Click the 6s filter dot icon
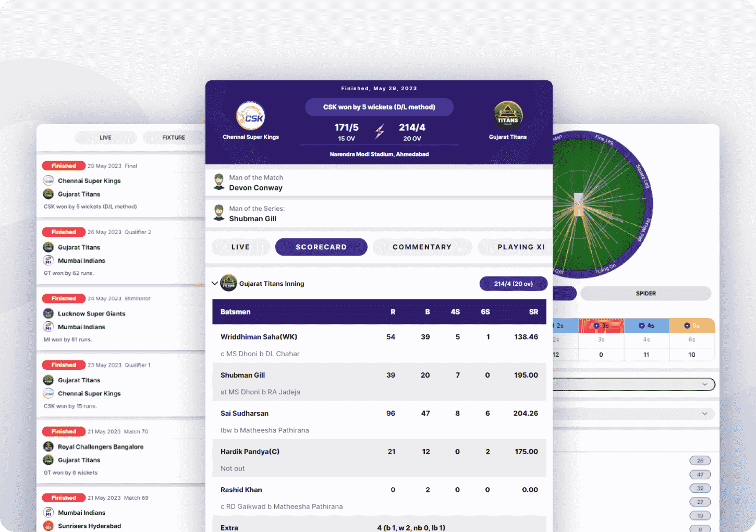The image size is (756, 532). point(687,325)
